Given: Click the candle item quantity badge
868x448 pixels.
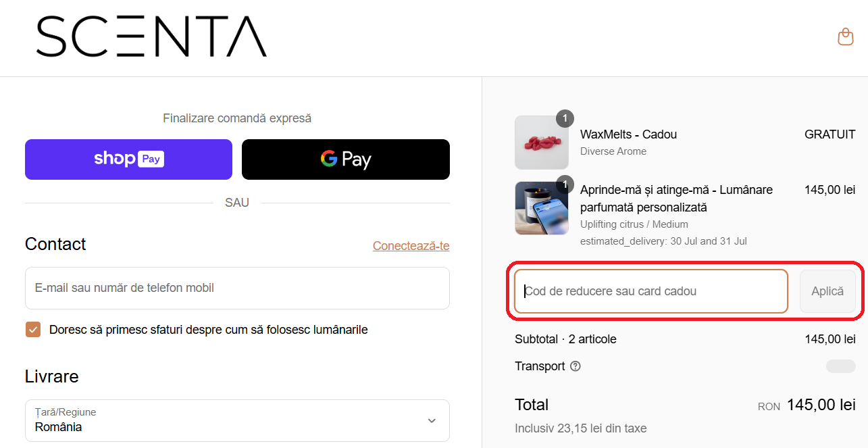Looking at the screenshot, I should (565, 184).
